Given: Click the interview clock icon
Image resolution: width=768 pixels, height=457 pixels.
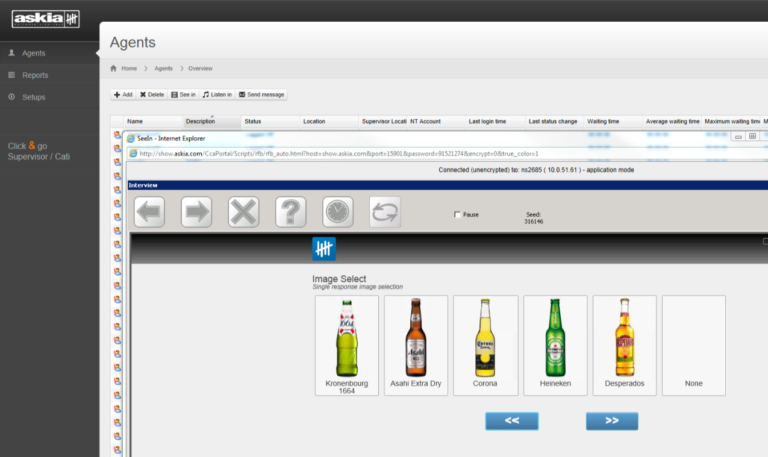Looking at the screenshot, I should pyautogui.click(x=337, y=212).
